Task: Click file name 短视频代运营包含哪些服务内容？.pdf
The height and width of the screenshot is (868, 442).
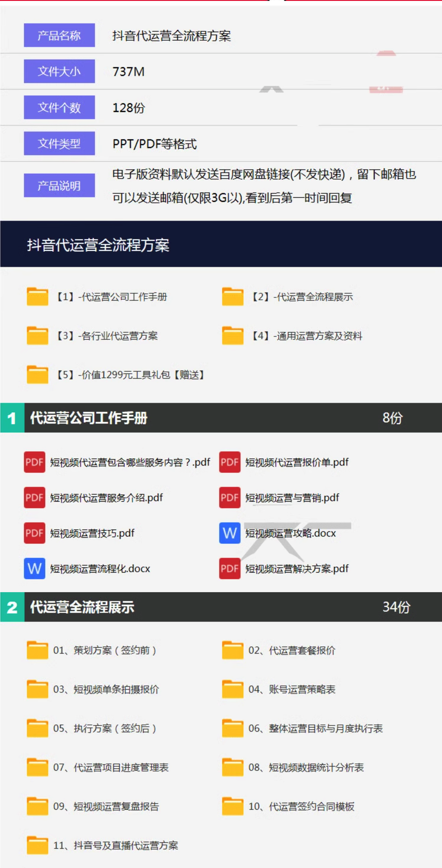Action: [130, 462]
